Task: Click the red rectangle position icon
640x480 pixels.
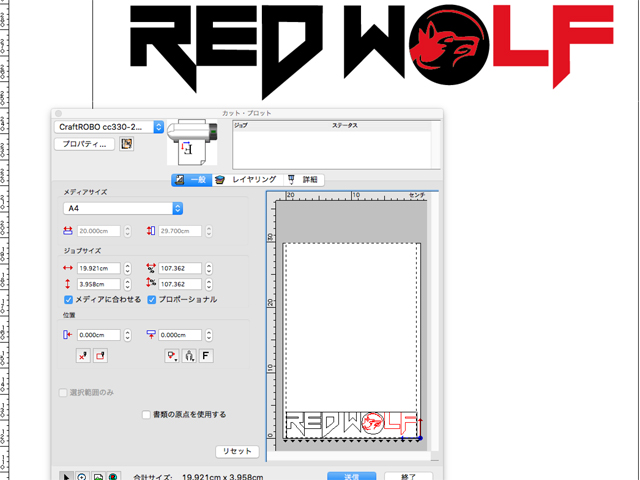Action: coord(100,356)
